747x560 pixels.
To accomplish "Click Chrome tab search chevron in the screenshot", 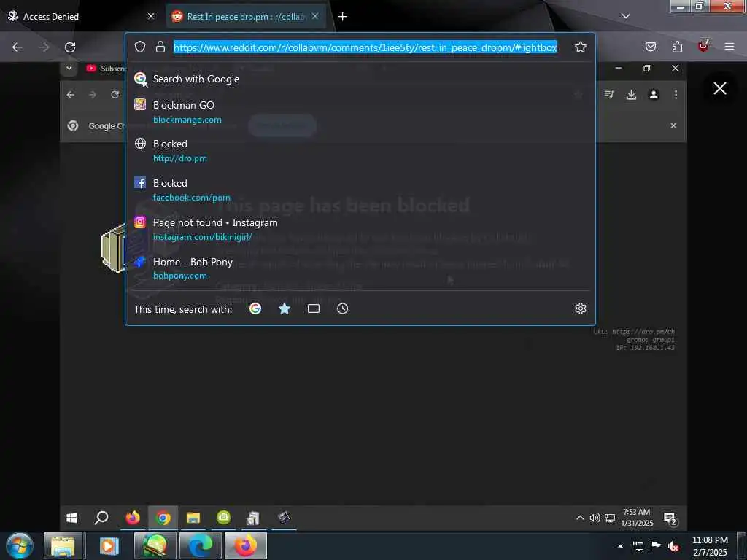I will (69, 68).
